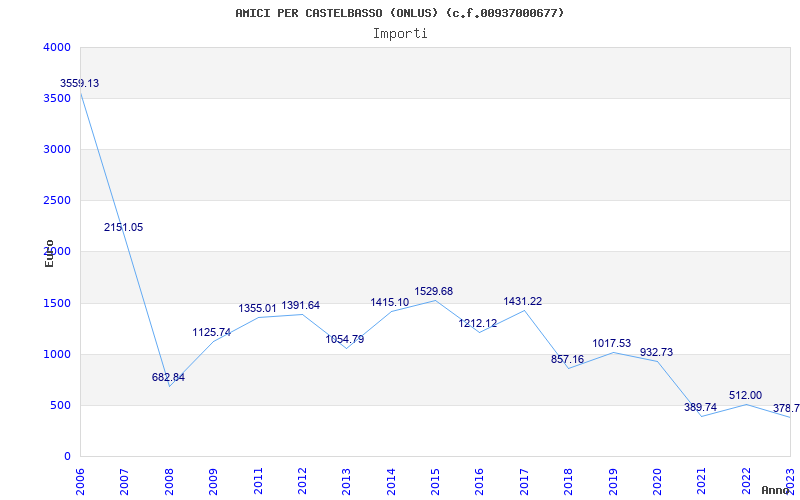This screenshot has width=800, height=500.
Task: Select the 1431.22 value label
Action: click(523, 302)
